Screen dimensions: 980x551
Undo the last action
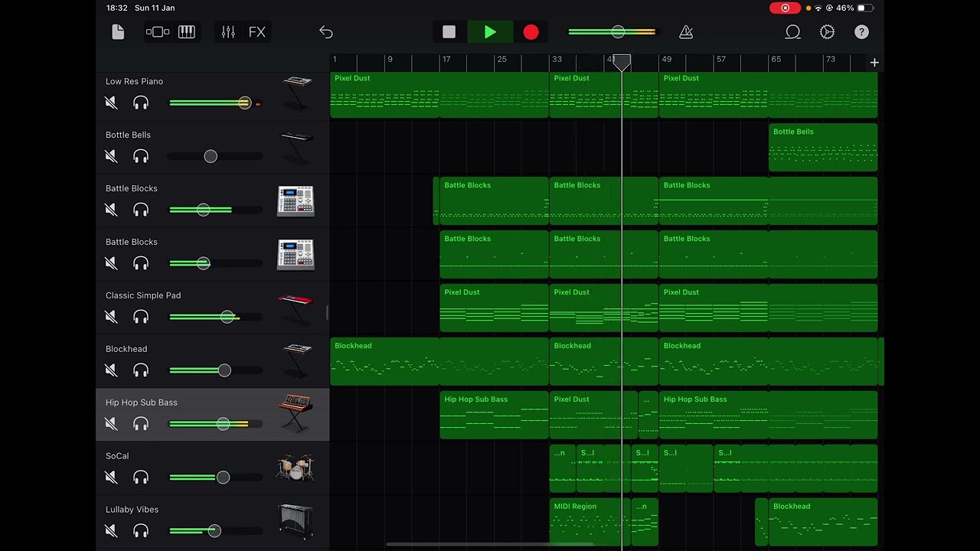coord(326,32)
